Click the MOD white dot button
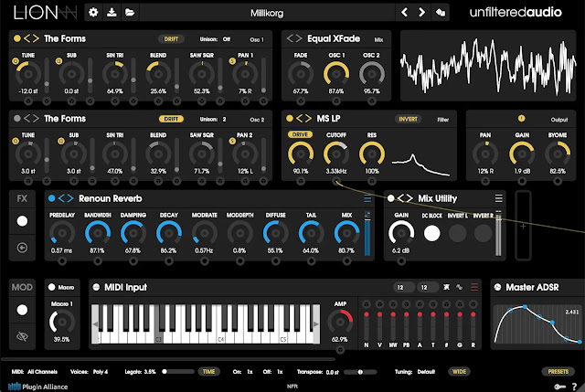This screenshot has width=585, height=392. coord(22,310)
